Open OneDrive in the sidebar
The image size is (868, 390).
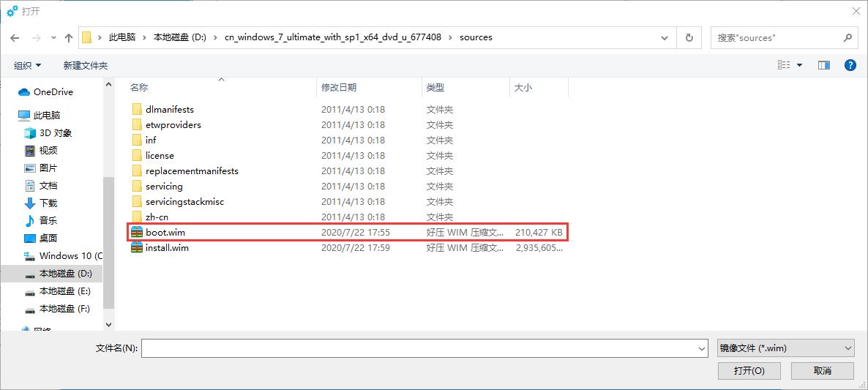[x=46, y=92]
